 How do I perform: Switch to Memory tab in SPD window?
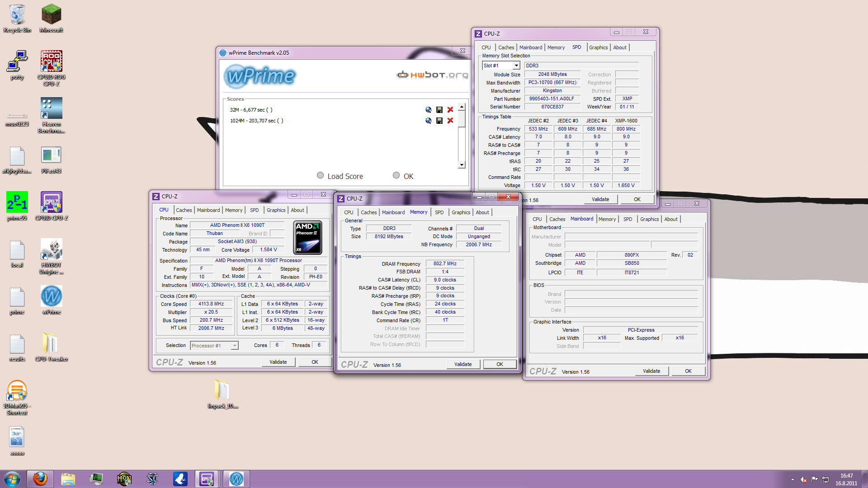[556, 47]
